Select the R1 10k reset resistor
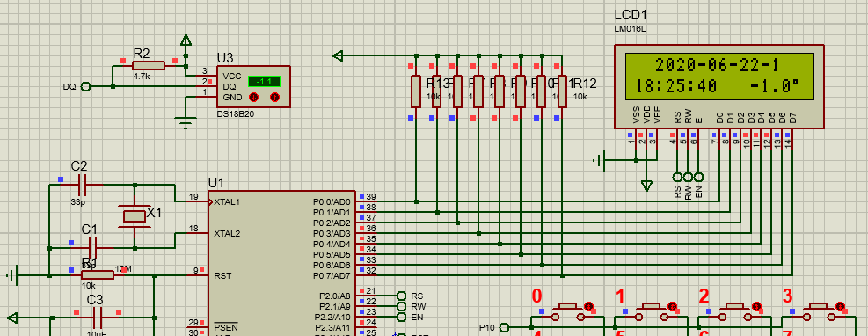The image size is (868, 336). [x=98, y=275]
